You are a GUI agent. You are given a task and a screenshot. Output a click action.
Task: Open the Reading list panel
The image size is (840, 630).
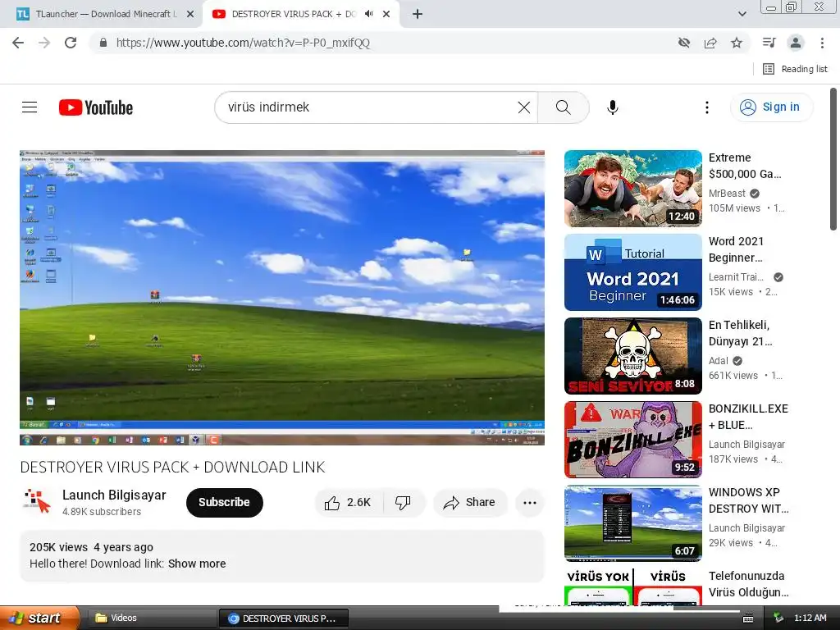coord(795,69)
